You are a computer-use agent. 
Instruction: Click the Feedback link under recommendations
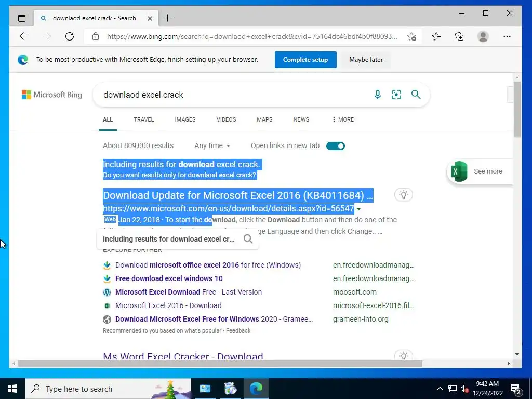pyautogui.click(x=238, y=330)
